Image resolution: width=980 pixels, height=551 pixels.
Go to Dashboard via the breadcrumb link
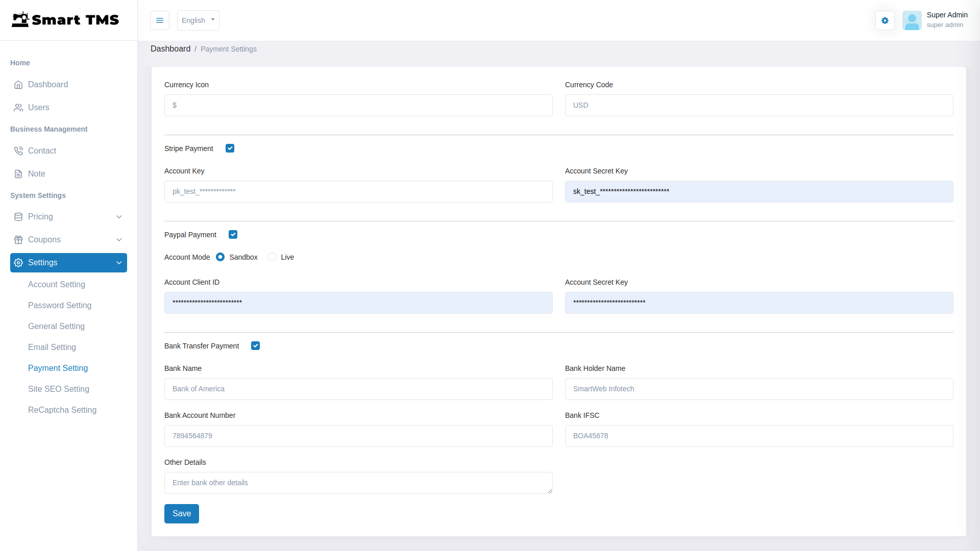[171, 48]
